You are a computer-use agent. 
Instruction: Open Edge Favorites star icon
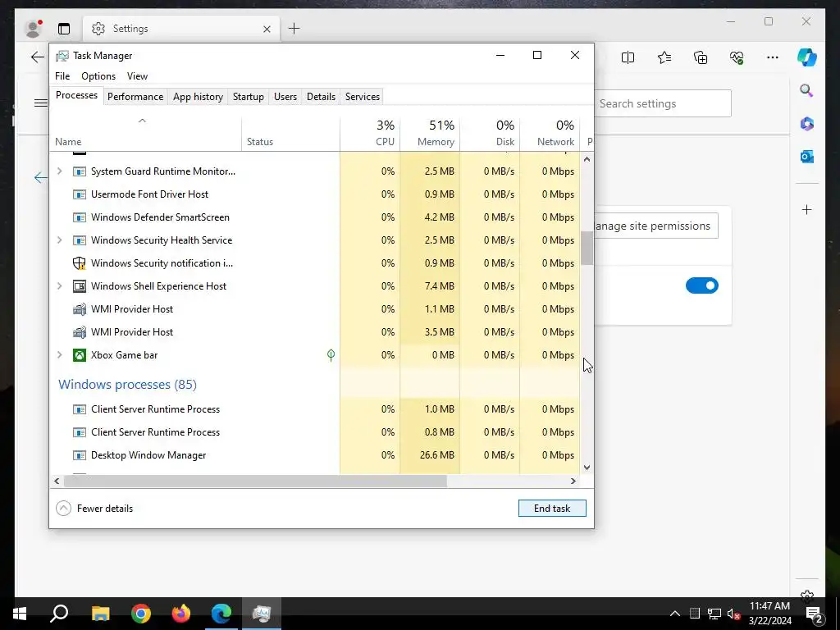pos(664,57)
